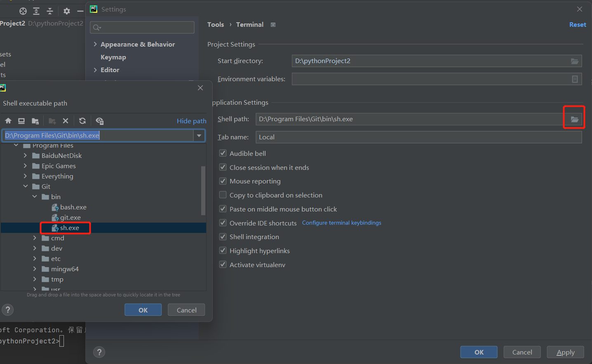Expand the Appearance & Behavior section
Screen dimensions: 592x364
click(x=96, y=44)
